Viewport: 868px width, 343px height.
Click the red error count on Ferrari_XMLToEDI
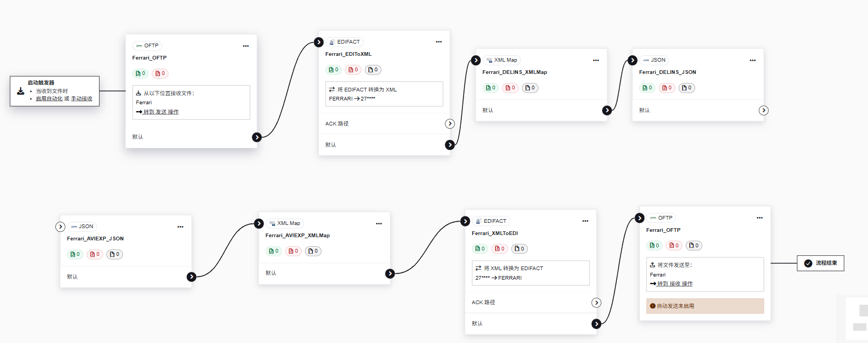click(500, 248)
